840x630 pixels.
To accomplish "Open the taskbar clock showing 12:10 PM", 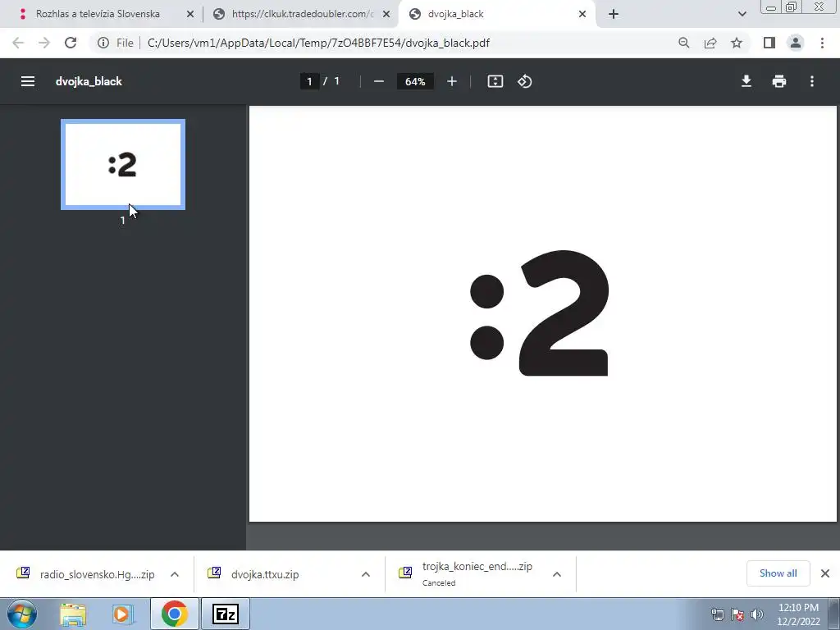I will 798,614.
